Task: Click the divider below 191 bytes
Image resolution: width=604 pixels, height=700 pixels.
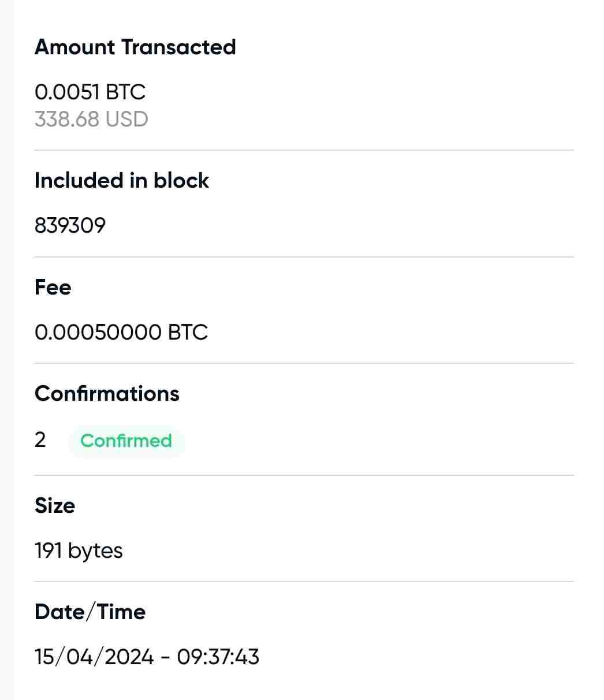Action: (x=304, y=582)
